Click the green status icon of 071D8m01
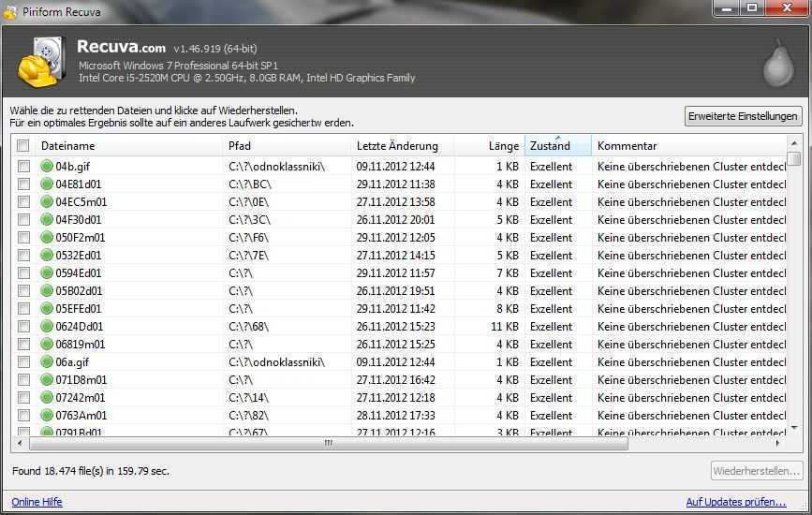Screen dimensions: 812x515 (47, 379)
